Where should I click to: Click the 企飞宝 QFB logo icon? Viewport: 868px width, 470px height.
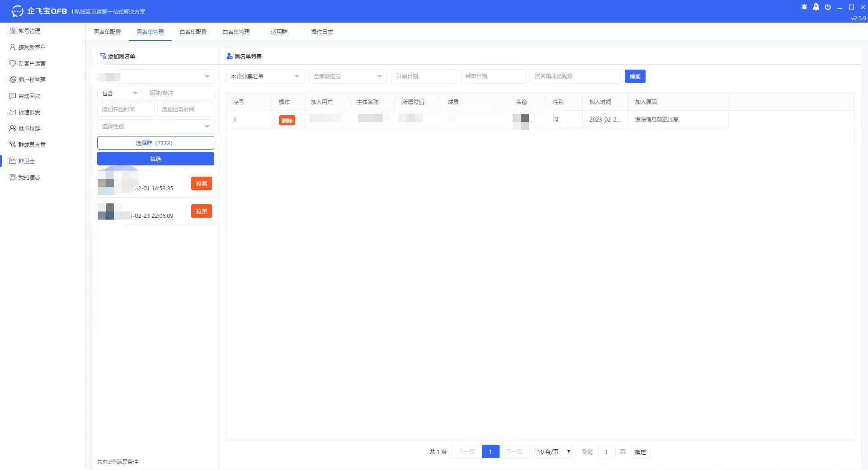tap(17, 11)
